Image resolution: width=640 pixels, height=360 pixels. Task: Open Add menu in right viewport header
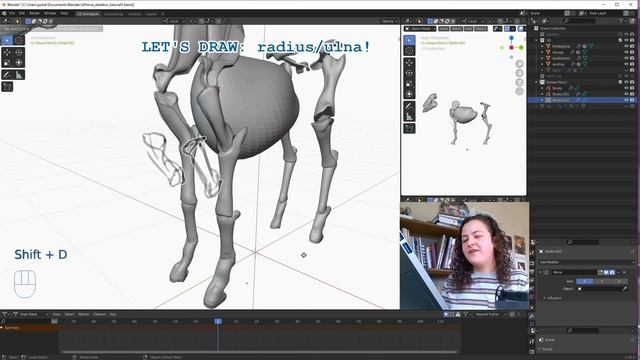pyautogui.click(x=469, y=29)
